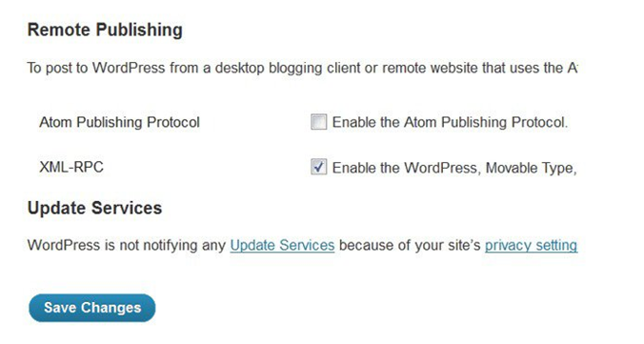The image size is (644, 344).
Task: Click the word 'Publishing' in the top heading
Action: (x=139, y=30)
